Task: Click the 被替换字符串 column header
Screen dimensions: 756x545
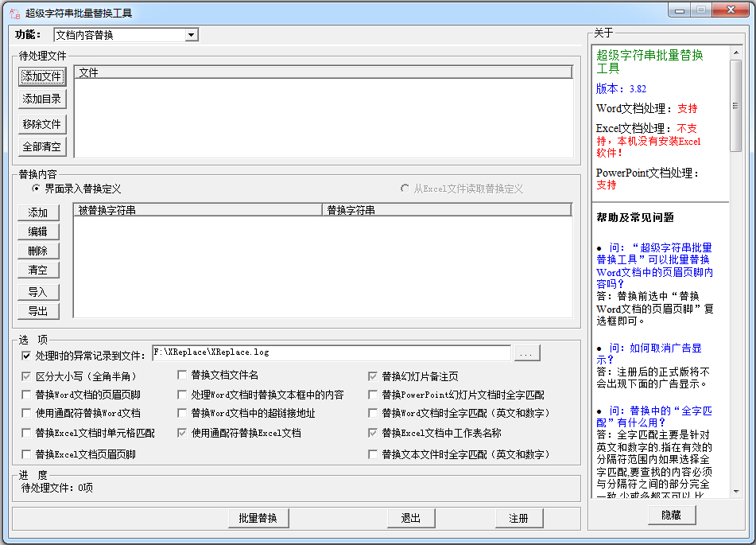Action: pos(198,210)
